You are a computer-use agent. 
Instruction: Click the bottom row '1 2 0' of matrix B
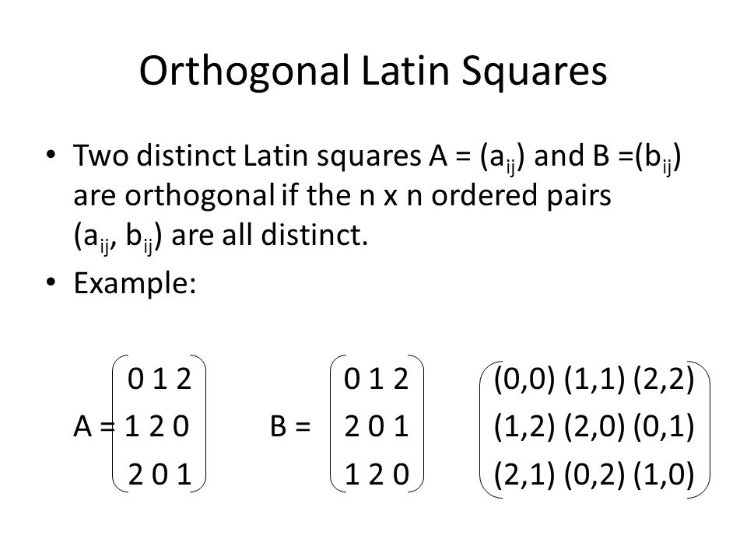click(377, 474)
